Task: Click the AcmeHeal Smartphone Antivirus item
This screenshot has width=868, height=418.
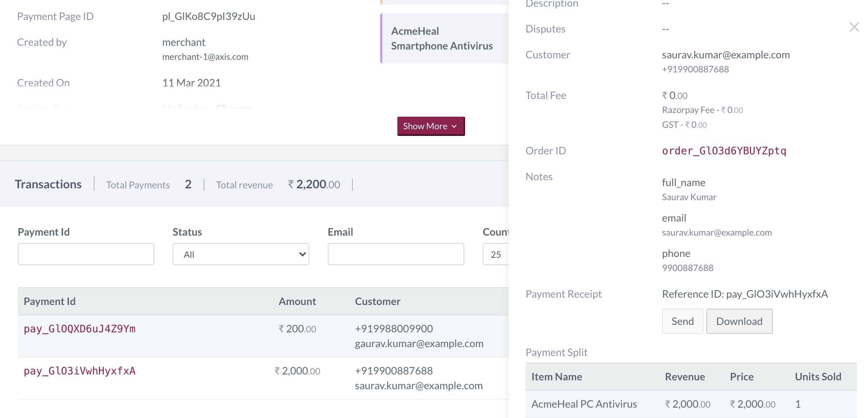Action: 442,38
